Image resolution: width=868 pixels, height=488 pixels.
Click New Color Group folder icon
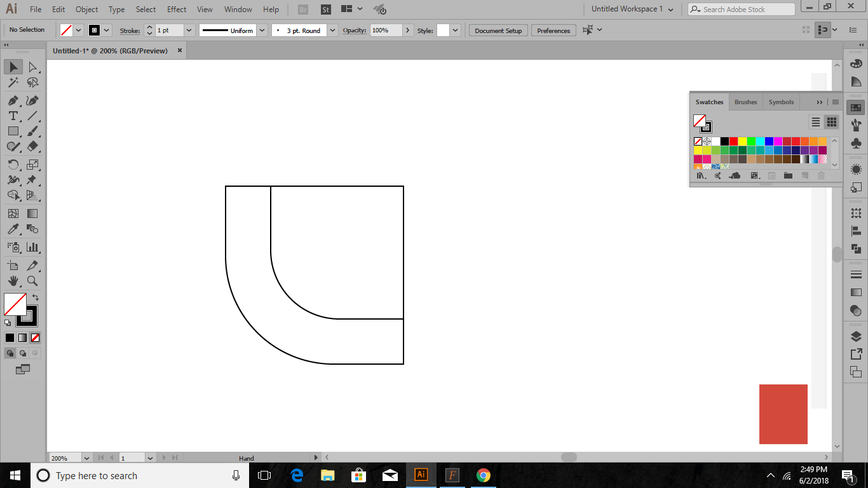(x=788, y=176)
